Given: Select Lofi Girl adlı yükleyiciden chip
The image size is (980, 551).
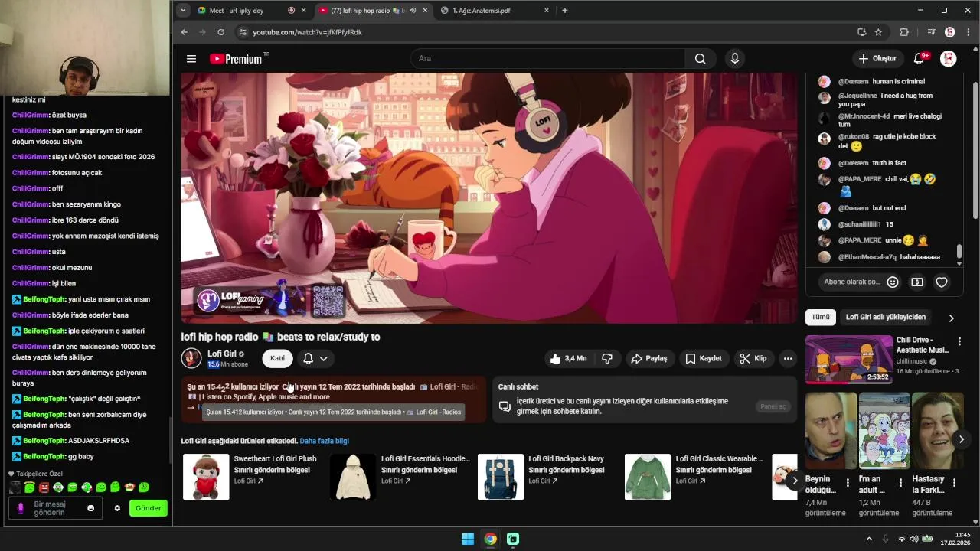Looking at the screenshot, I should (886, 317).
